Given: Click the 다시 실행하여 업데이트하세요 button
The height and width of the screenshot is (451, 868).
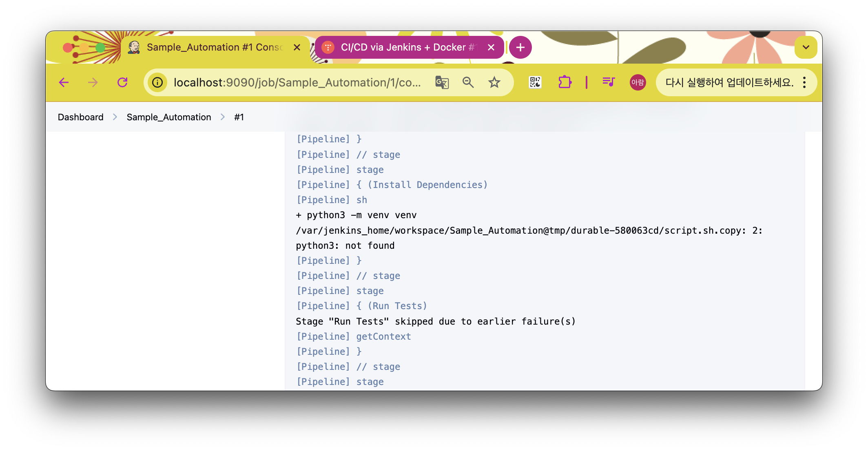Looking at the screenshot, I should [x=729, y=82].
